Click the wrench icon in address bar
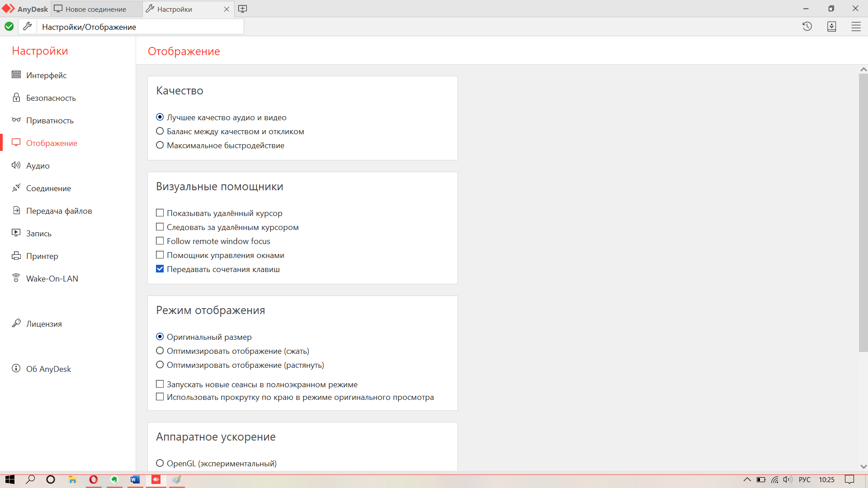Viewport: 868px width, 488px height. click(x=28, y=27)
